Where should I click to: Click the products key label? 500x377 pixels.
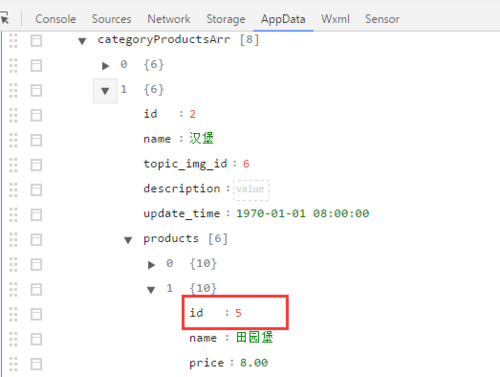171,239
